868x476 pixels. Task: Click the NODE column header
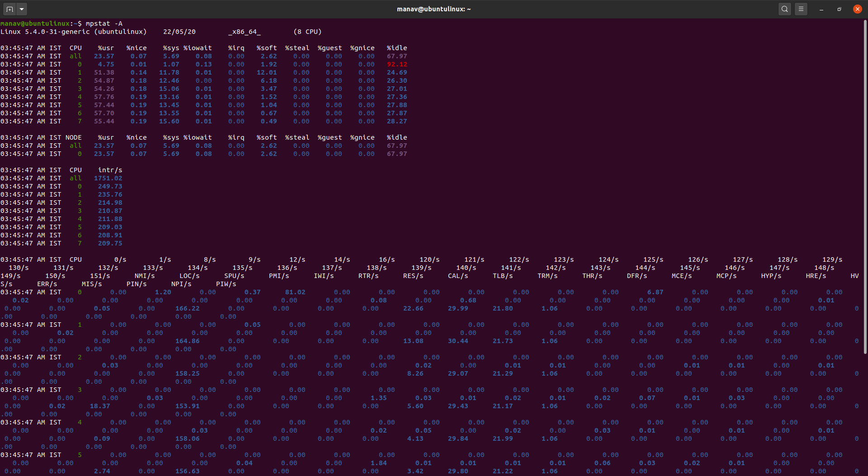[x=74, y=137]
